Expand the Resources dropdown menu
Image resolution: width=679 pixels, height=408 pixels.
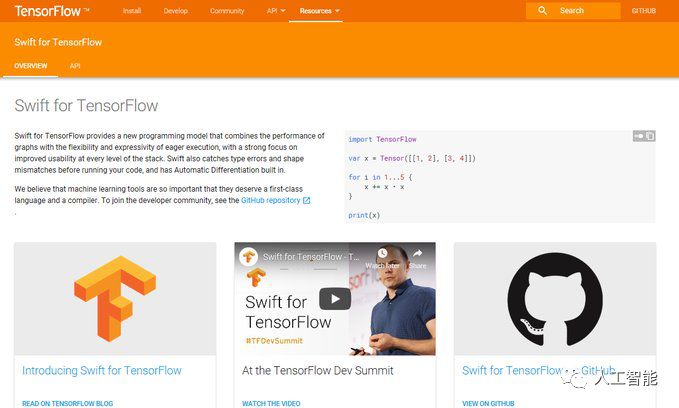pyautogui.click(x=320, y=11)
